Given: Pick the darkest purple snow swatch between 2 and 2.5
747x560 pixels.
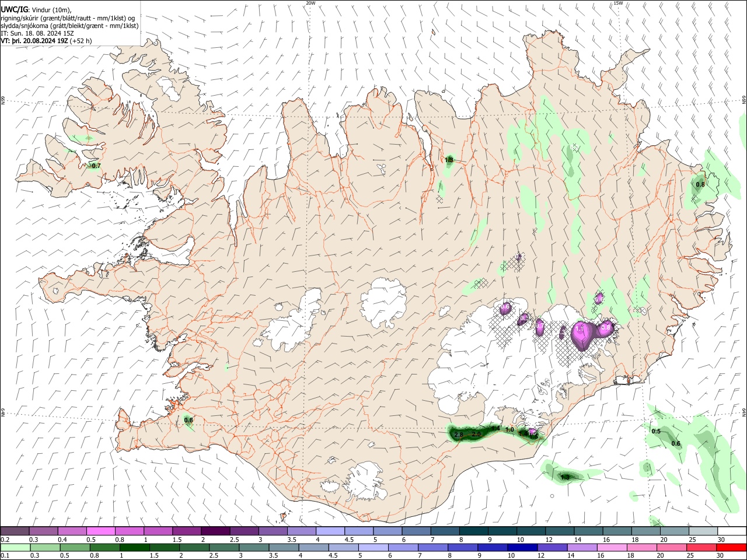Looking at the screenshot, I should pos(215,531).
